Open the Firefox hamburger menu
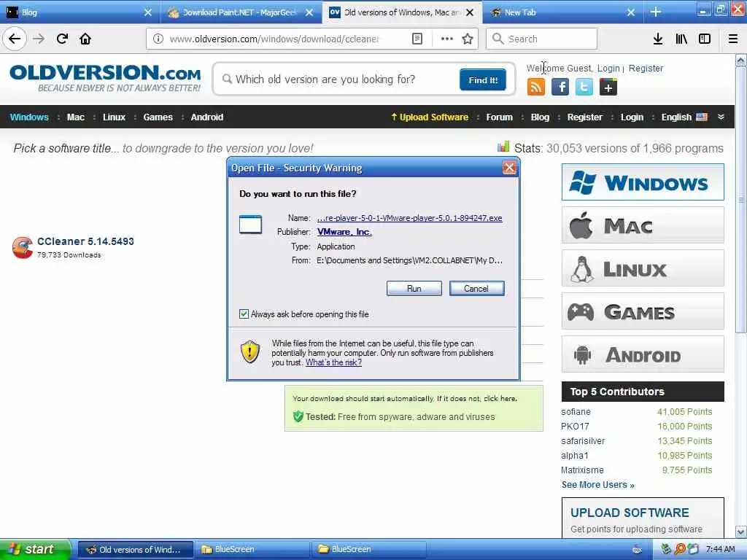 coord(733,39)
